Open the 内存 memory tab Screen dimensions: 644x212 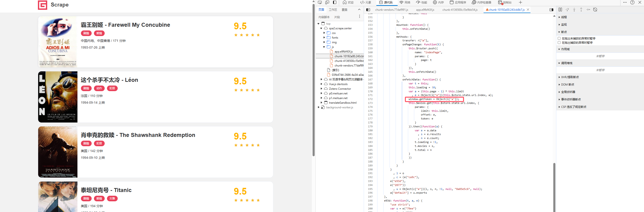point(438,3)
